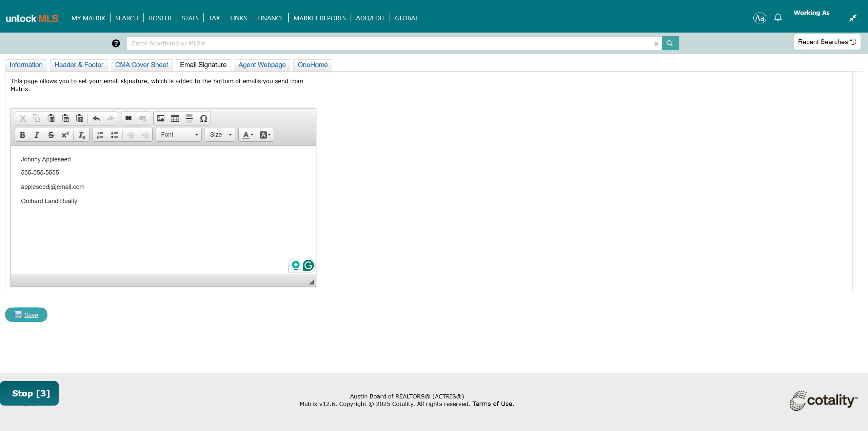Insert an image into signature
Image resolution: width=868 pixels, height=431 pixels.
(x=161, y=118)
